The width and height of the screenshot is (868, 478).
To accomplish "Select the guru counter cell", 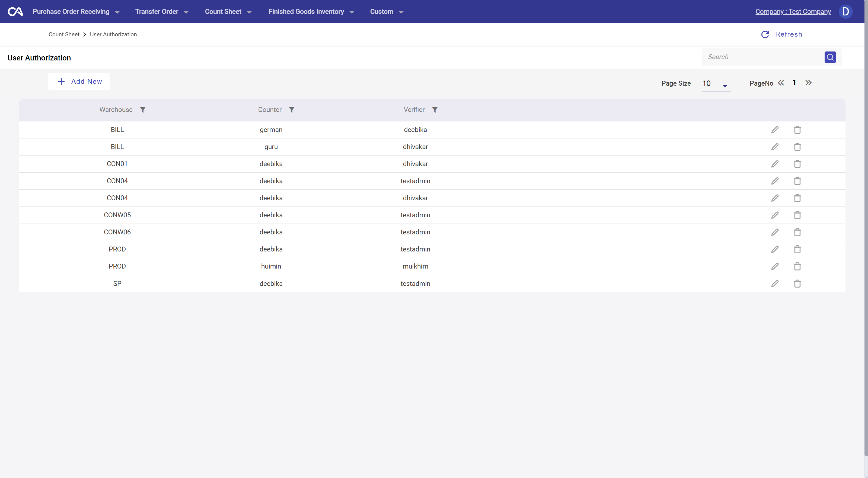I will 271,147.
